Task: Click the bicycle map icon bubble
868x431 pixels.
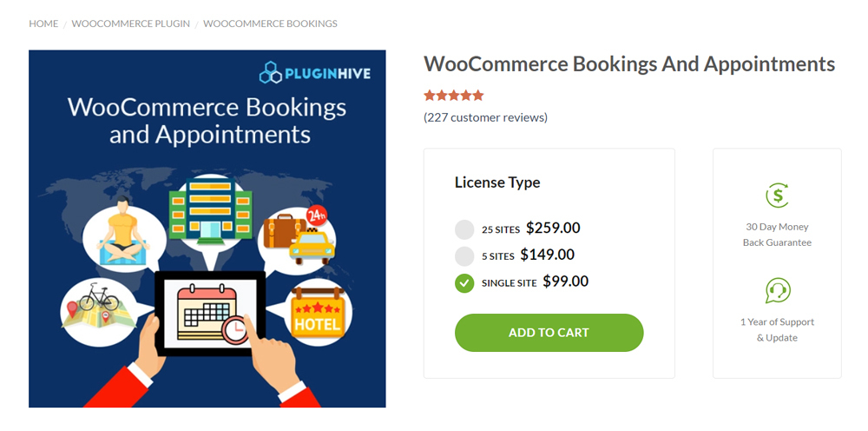Action: [x=96, y=306]
